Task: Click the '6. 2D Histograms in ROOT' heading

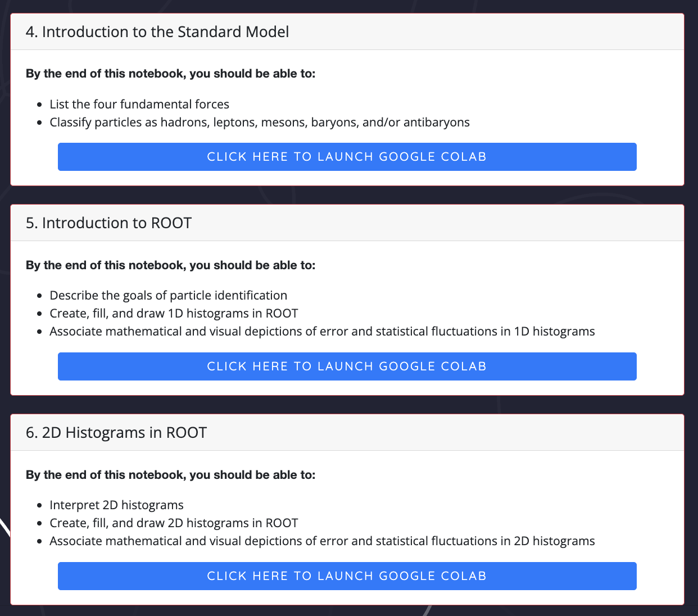Action: pos(116,433)
